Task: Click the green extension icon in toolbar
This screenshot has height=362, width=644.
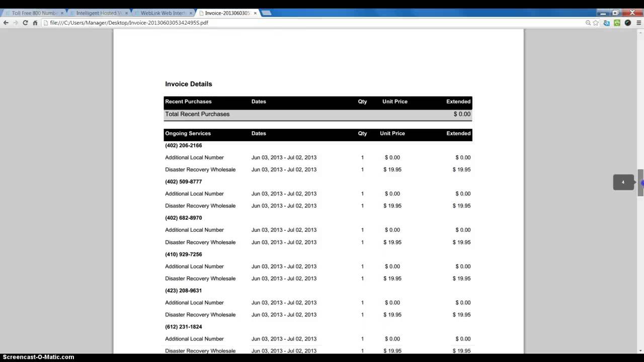Action: [x=617, y=23]
